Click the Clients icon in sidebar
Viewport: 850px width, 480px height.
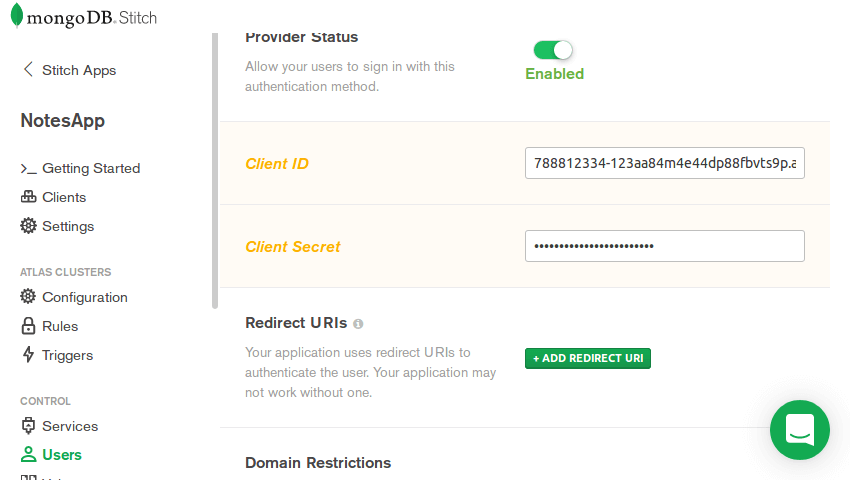tap(28, 197)
